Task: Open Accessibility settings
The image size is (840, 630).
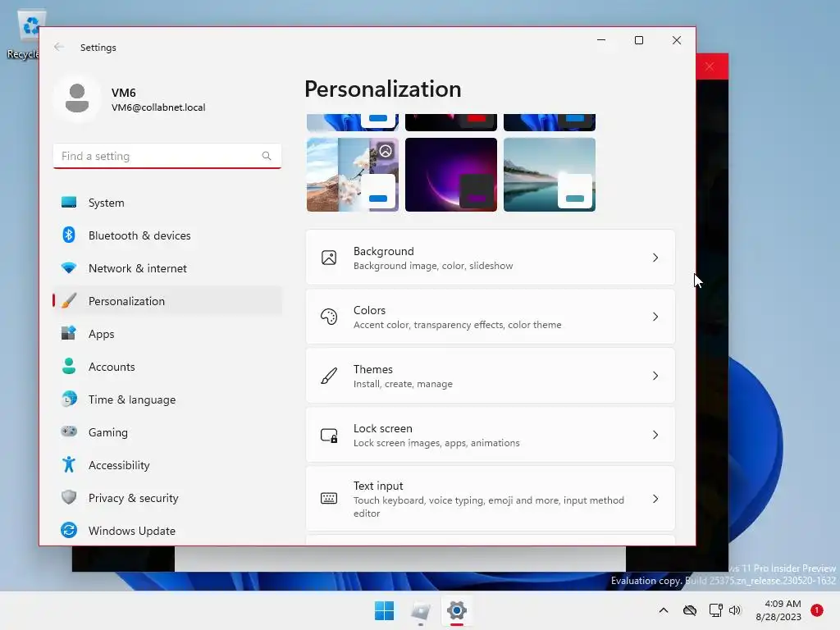Action: click(167, 465)
